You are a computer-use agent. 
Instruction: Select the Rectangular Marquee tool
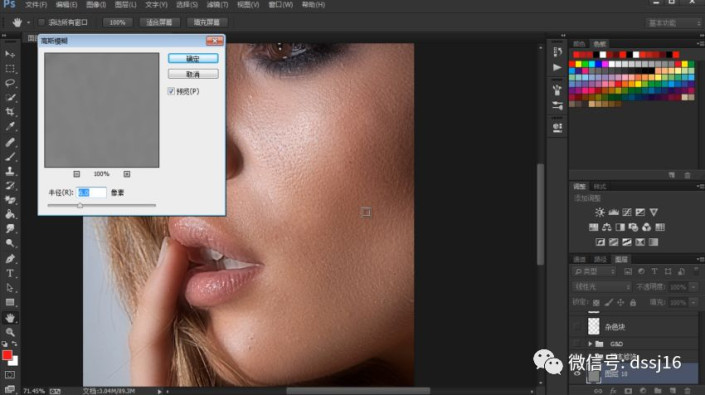pos(10,69)
